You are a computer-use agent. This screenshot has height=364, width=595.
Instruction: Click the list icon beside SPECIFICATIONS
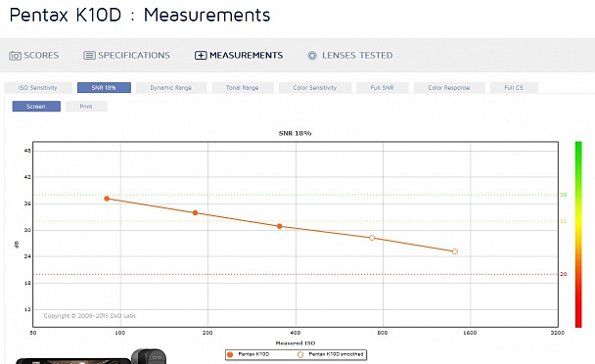[89, 56]
